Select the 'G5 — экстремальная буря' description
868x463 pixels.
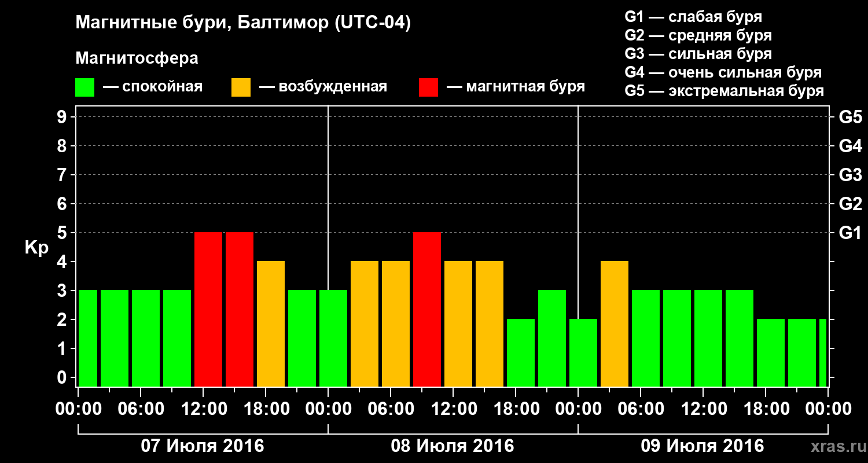click(x=724, y=91)
